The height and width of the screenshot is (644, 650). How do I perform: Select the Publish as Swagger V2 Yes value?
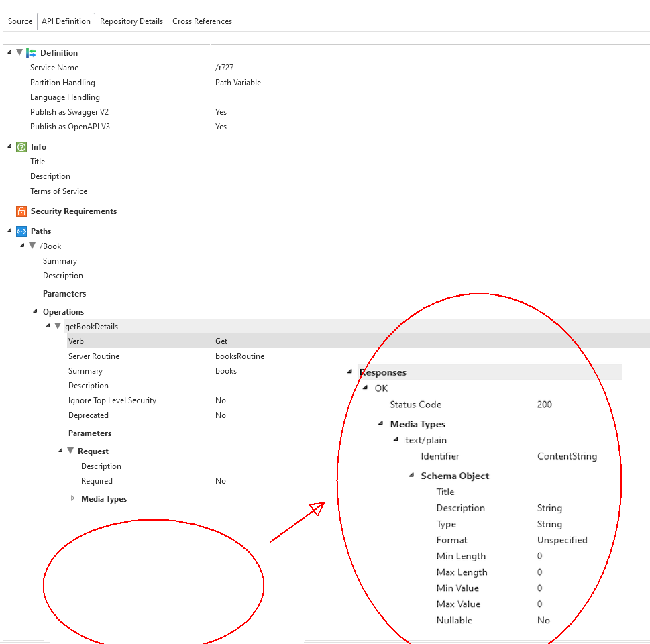221,112
